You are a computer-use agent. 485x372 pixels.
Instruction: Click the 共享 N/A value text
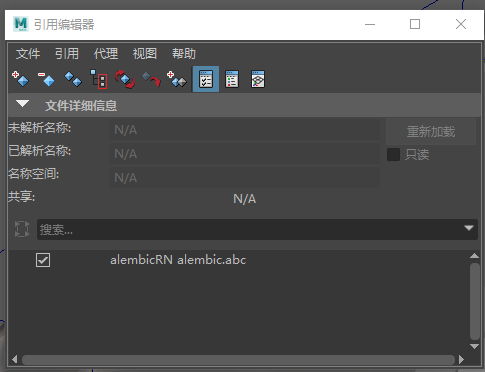pos(244,199)
